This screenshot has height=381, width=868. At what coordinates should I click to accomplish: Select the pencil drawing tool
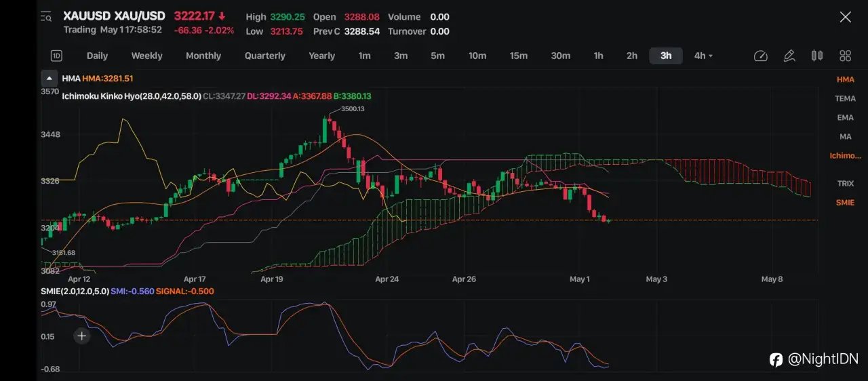coord(789,56)
